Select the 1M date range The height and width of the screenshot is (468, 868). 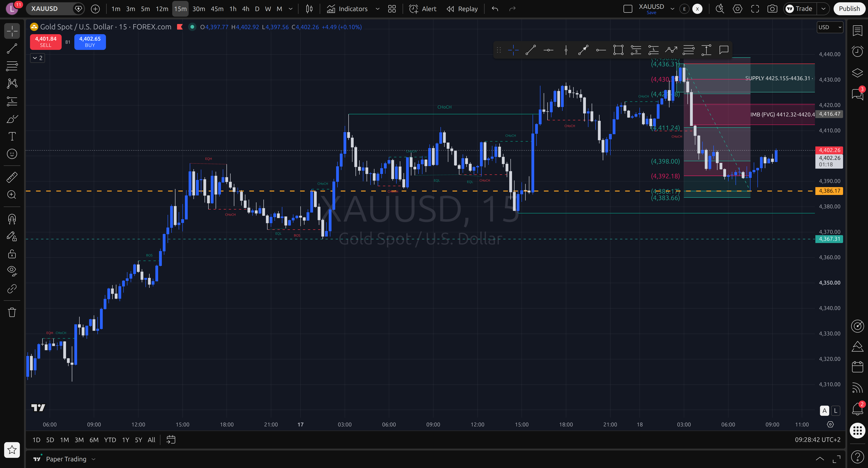(64, 440)
